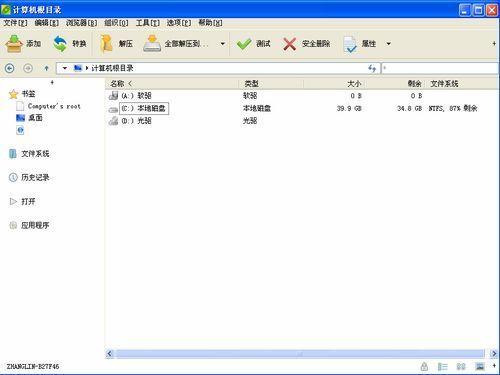Click the toolbar overflow arrow at far right
Viewport: 500px width, 375px height.
pyautogui.click(x=494, y=44)
